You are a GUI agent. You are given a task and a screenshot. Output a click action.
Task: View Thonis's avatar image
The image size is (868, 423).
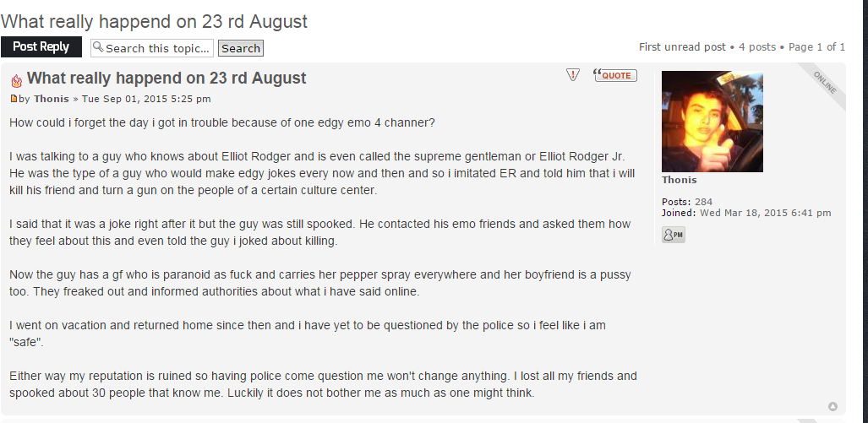pyautogui.click(x=712, y=122)
